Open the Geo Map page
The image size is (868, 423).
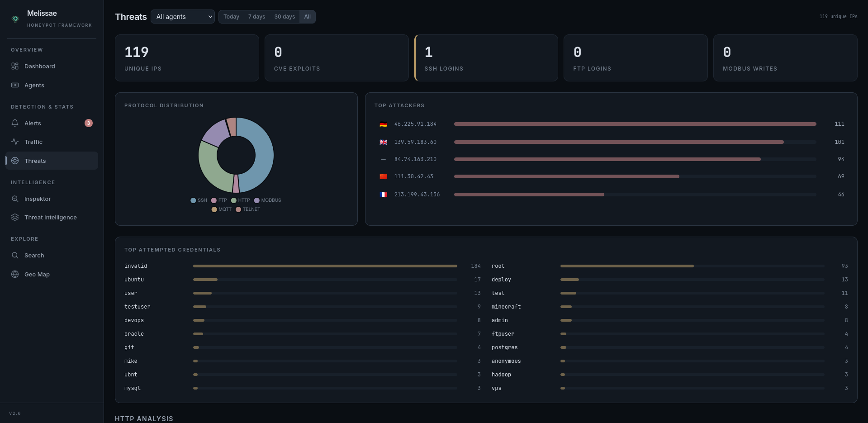[x=52, y=274]
